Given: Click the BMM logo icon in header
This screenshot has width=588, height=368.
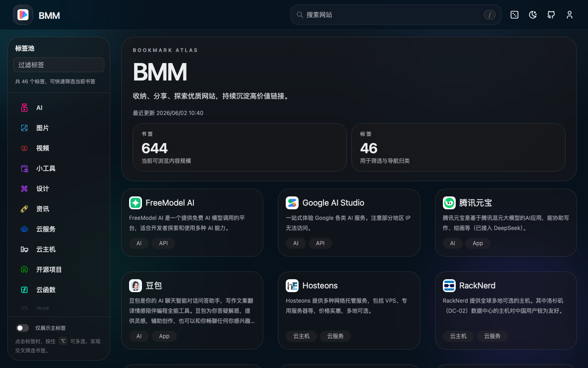Looking at the screenshot, I should click(x=23, y=15).
